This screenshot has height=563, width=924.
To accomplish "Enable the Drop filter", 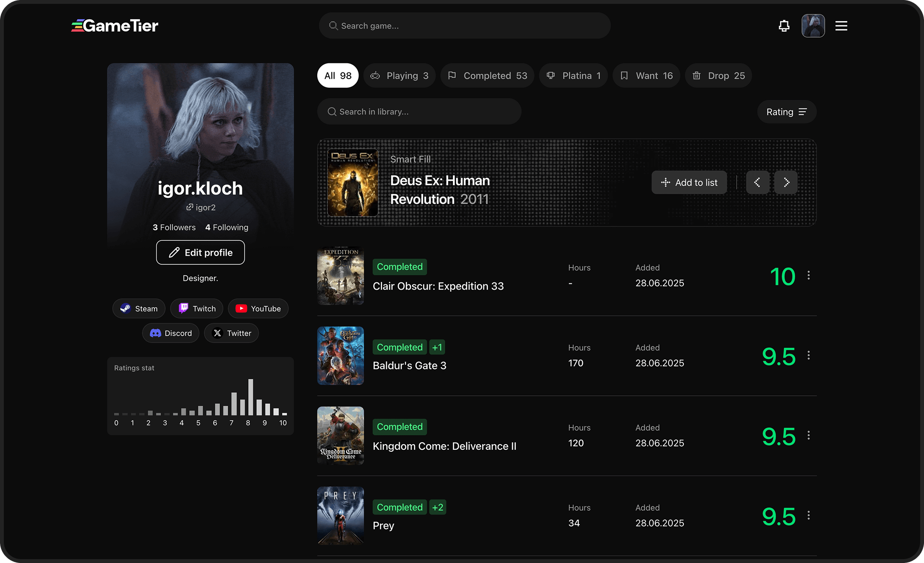I will (718, 75).
